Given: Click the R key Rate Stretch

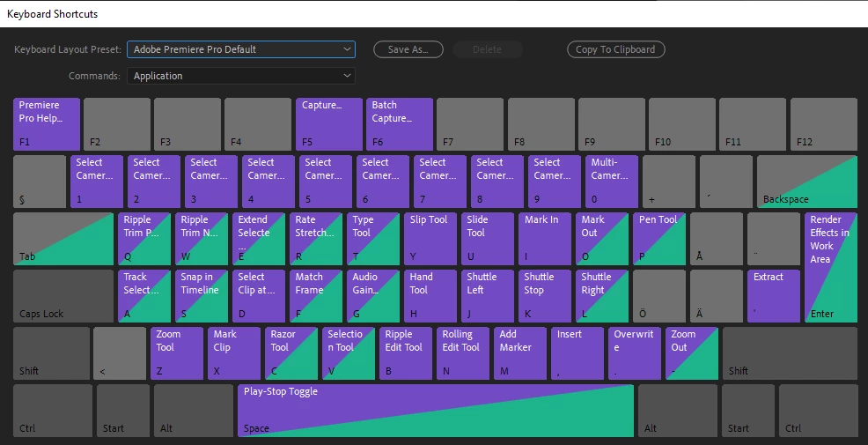Looking at the screenshot, I should click(316, 239).
